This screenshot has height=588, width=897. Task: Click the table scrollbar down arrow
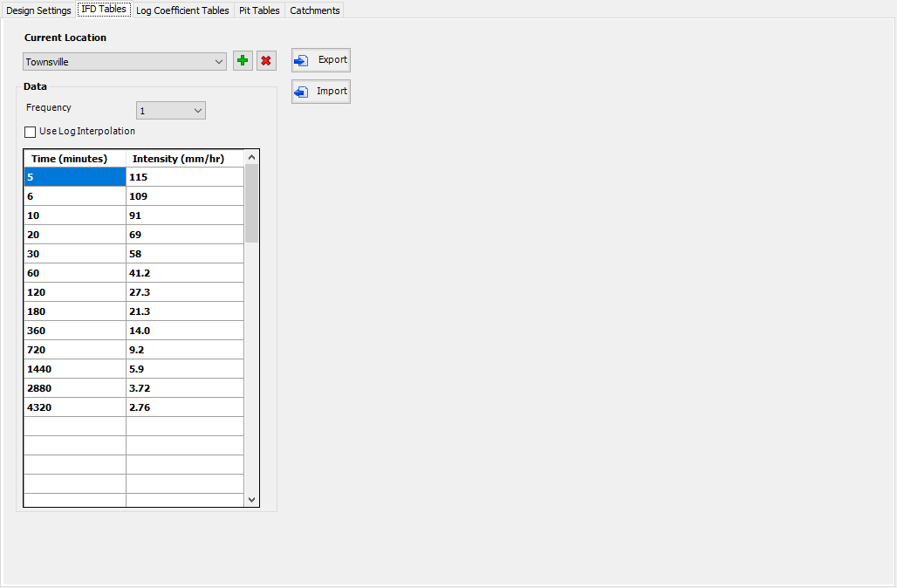[x=251, y=499]
